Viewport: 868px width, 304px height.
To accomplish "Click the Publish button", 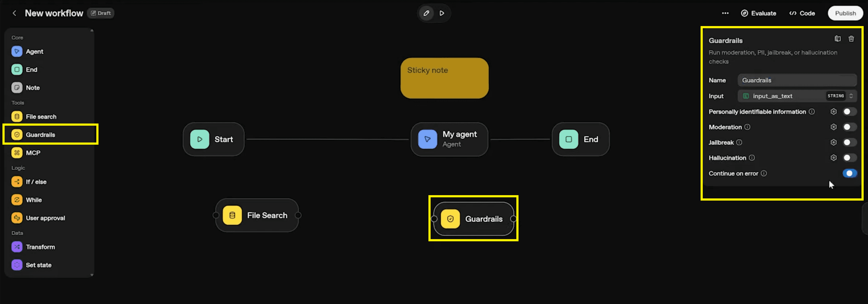I will point(845,13).
